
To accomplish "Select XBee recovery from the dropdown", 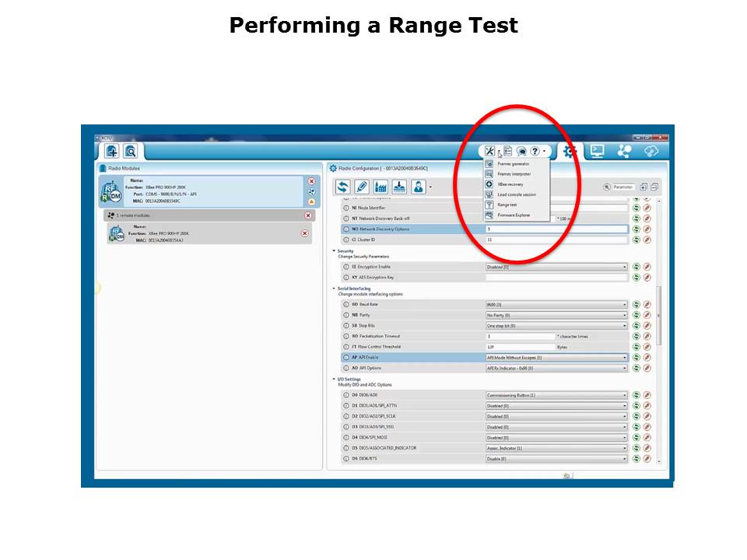I will click(510, 184).
